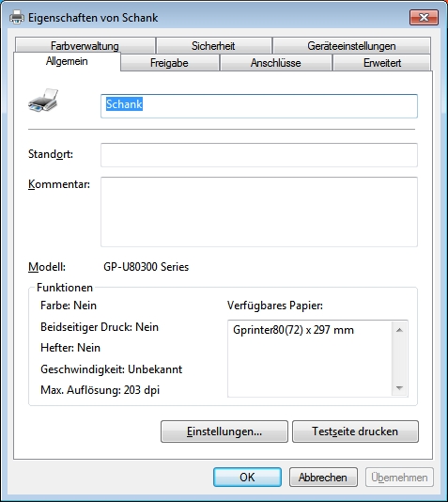The image size is (448, 502).
Task: Open the Farbverwaltung tab
Action: 85,45
